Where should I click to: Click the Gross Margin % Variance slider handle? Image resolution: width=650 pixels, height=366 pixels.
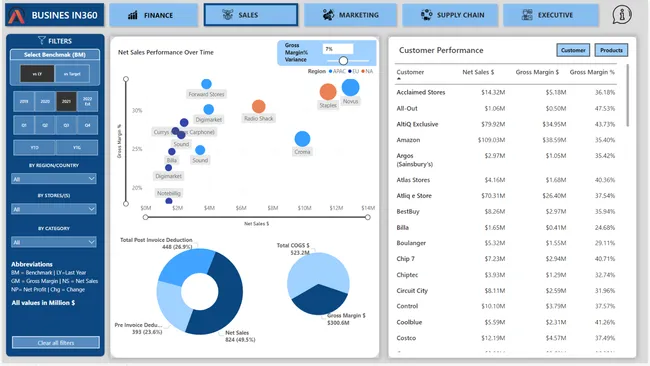[x=343, y=61]
